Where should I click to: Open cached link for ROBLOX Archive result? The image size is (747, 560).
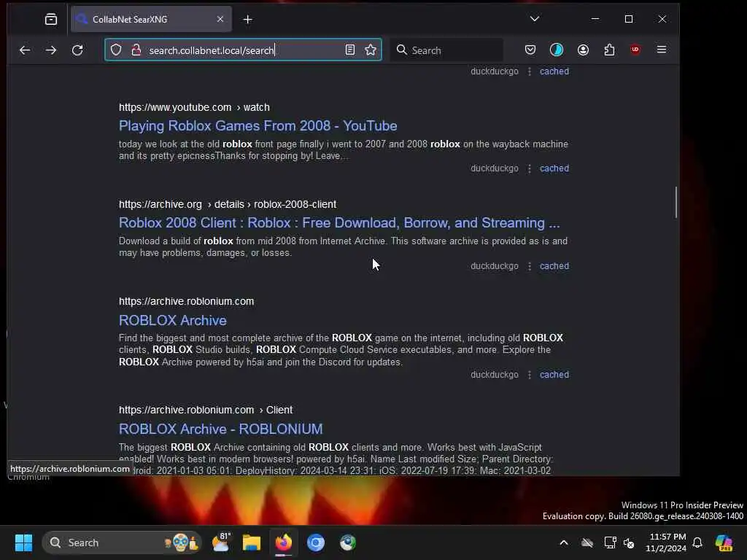click(x=554, y=375)
